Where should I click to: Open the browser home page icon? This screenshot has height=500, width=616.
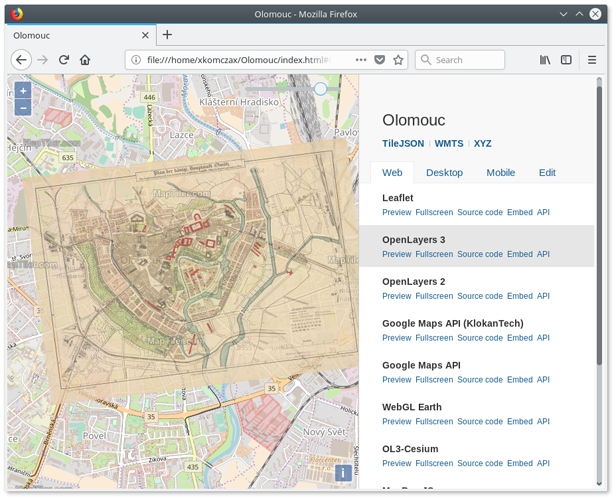click(85, 60)
